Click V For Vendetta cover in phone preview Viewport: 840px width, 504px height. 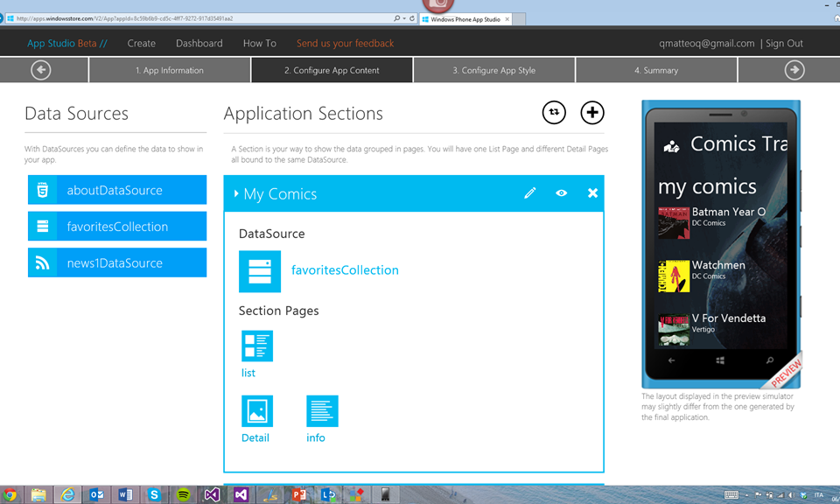[674, 329]
